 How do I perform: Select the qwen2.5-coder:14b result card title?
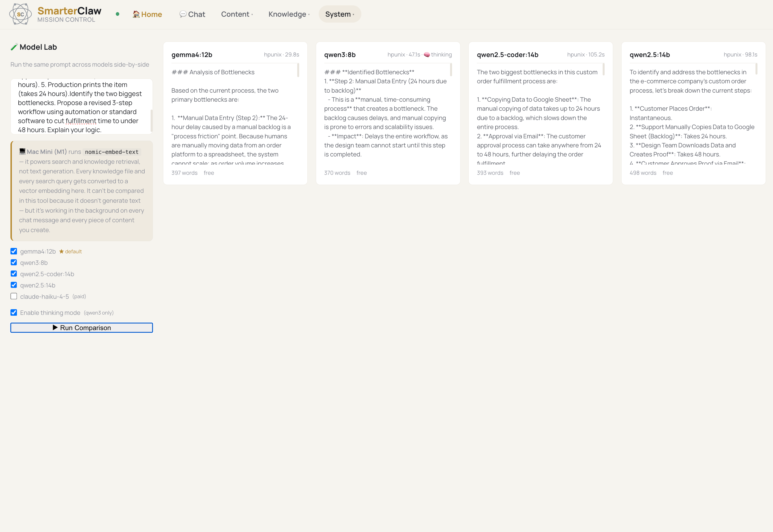pyautogui.click(x=507, y=55)
